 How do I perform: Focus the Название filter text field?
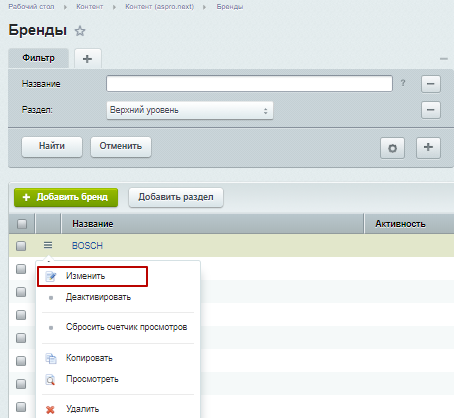[249, 83]
